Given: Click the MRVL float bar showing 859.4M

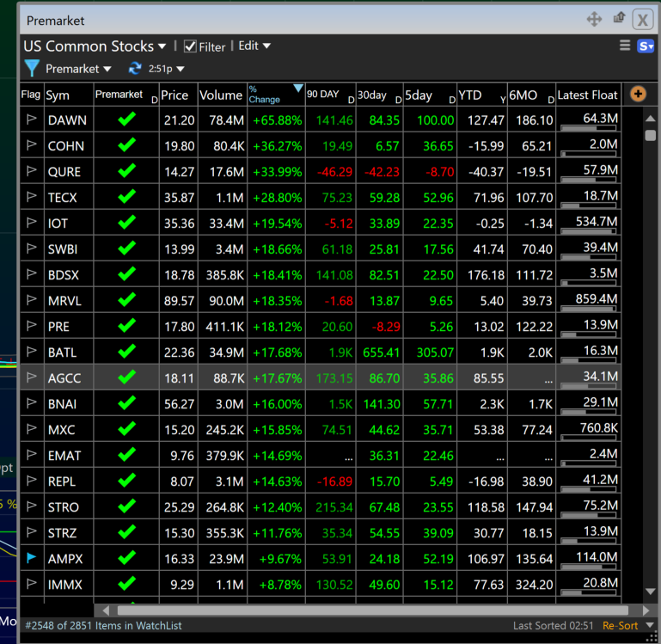Looking at the screenshot, I should tap(589, 309).
